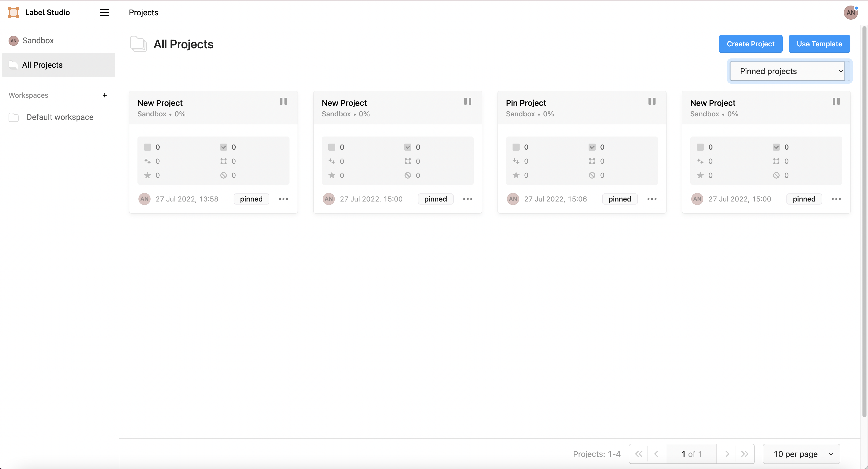This screenshot has width=868, height=469.
Task: Toggle pinned tag on the 13:58 project card
Action: (251, 199)
